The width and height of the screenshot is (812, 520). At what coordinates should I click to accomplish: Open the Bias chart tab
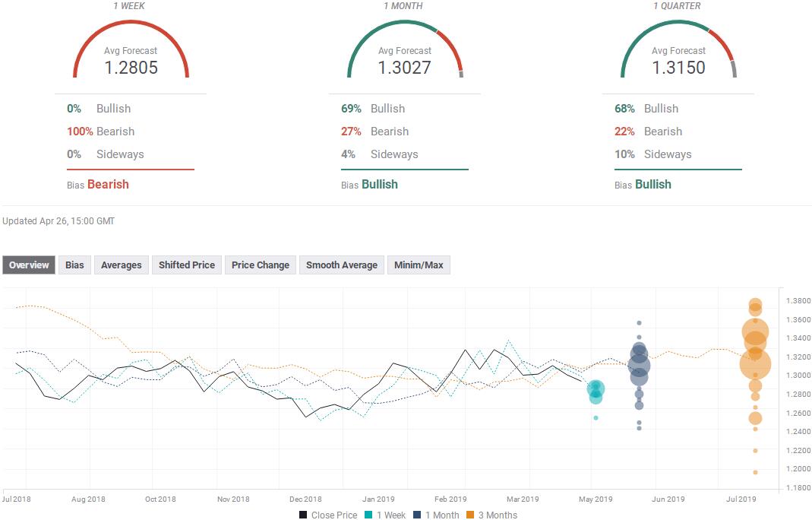[x=74, y=265]
